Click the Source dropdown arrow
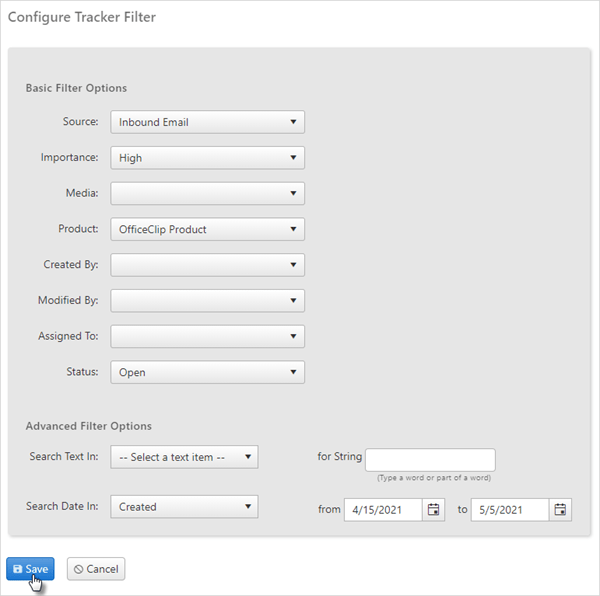This screenshot has height=596, width=600. (293, 122)
